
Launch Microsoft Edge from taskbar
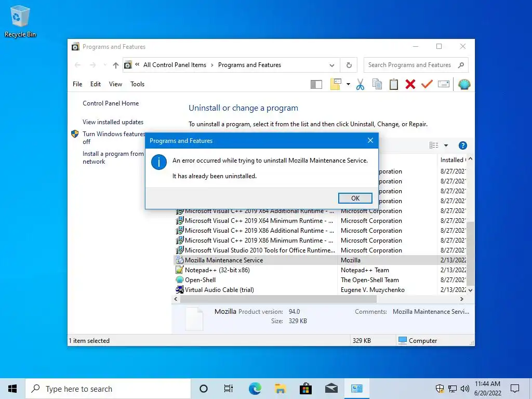click(x=255, y=389)
